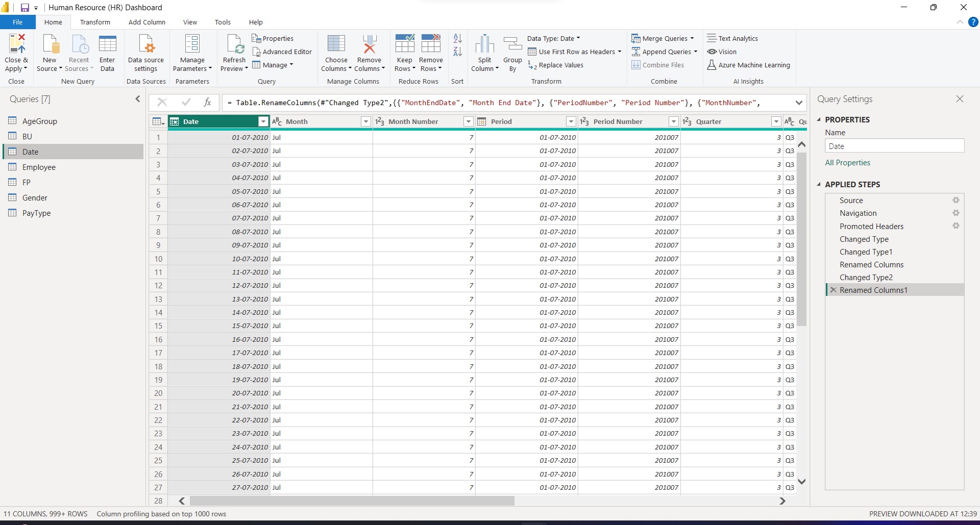Screen dimensions: 980x525
Task: Sort ascending using the A-Z icon
Action: click(457, 38)
